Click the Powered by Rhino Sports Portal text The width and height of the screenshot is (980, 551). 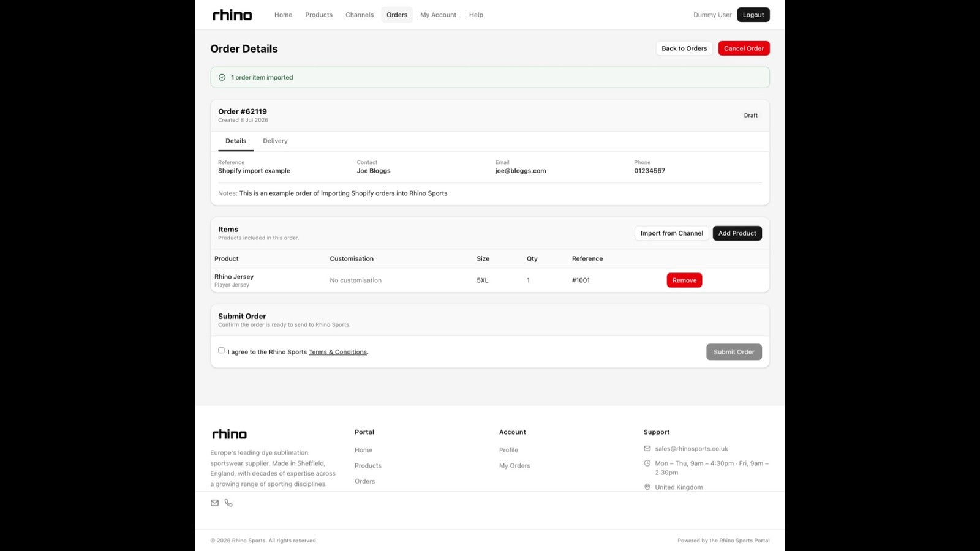coord(723,541)
